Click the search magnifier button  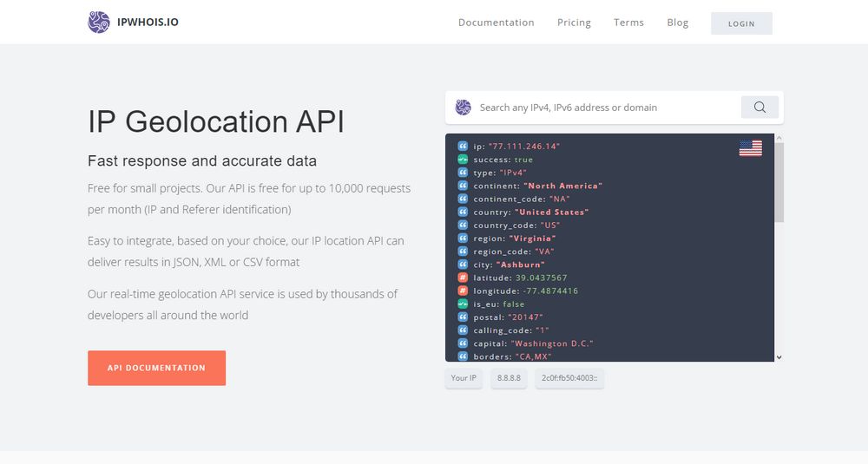pyautogui.click(x=759, y=108)
